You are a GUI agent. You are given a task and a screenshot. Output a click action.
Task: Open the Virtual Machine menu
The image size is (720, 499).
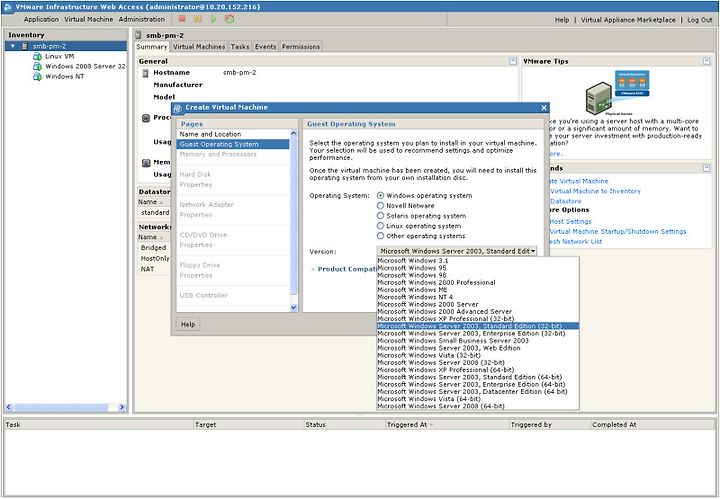click(89, 19)
